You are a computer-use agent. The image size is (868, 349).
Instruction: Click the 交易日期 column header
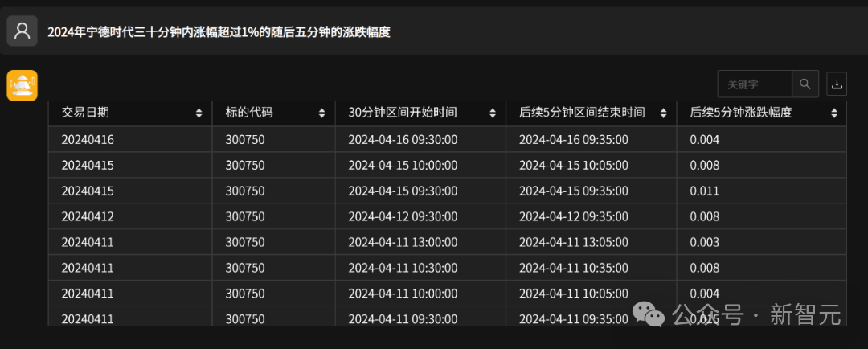[130, 113]
